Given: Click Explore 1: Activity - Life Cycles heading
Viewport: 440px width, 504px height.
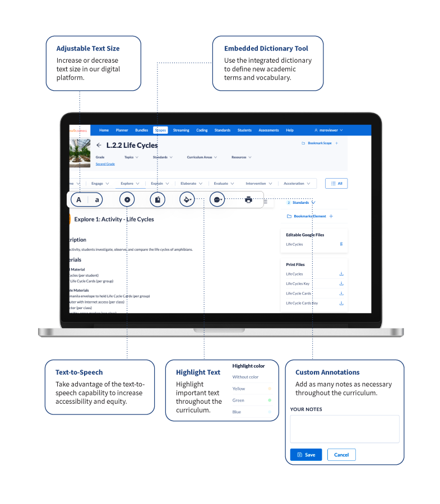Looking at the screenshot, I should click(114, 219).
